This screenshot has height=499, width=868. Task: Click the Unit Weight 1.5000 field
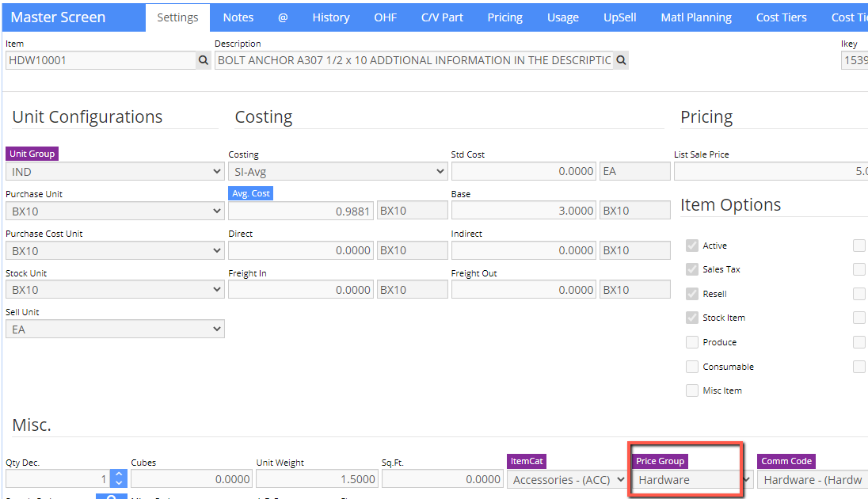(318, 479)
